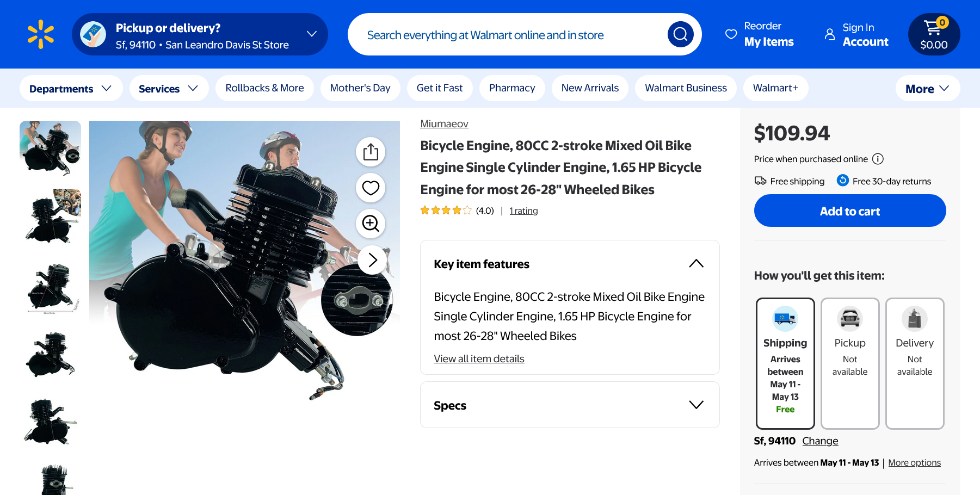Click the Free 30-day returns icon
This screenshot has height=495, width=980.
coord(842,180)
